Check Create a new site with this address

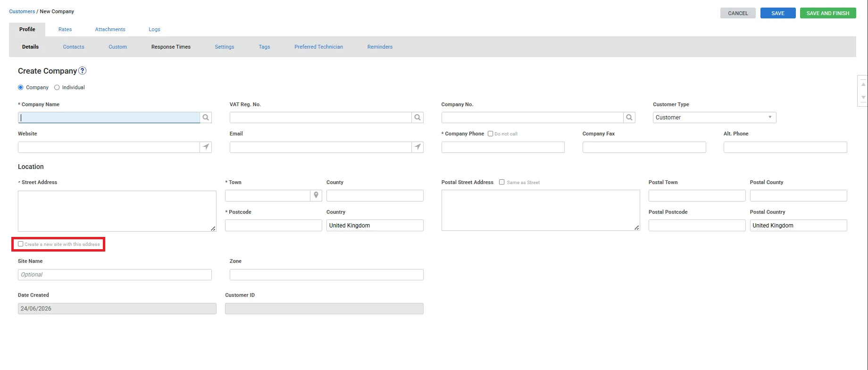coord(21,244)
